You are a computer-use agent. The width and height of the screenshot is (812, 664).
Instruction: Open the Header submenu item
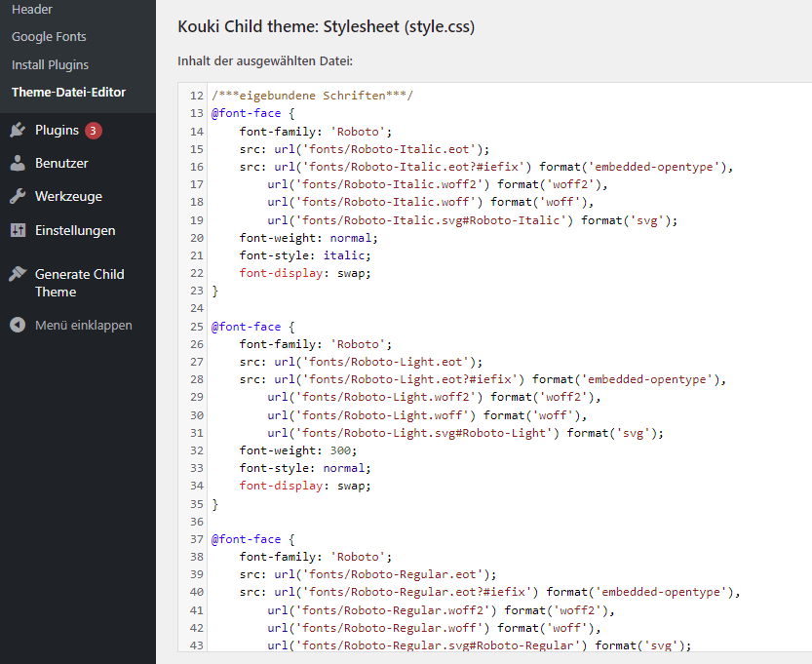click(x=32, y=9)
